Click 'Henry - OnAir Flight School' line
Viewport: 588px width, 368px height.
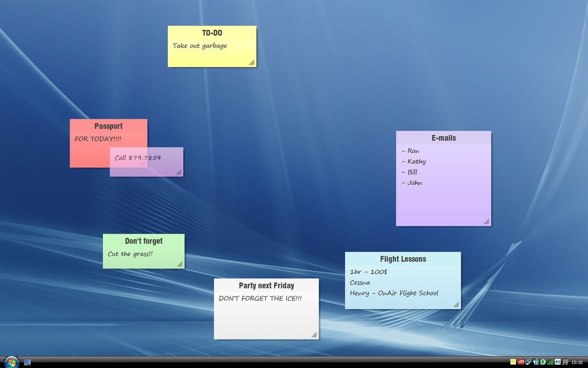[394, 293]
